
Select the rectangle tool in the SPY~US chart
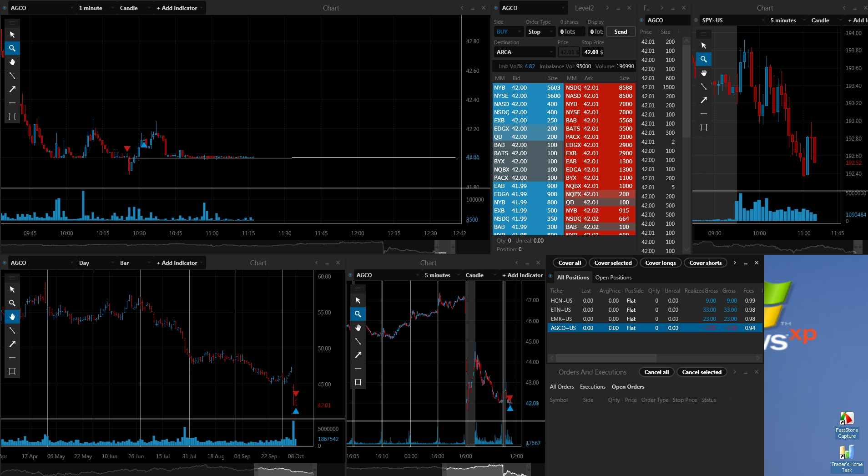(x=704, y=127)
